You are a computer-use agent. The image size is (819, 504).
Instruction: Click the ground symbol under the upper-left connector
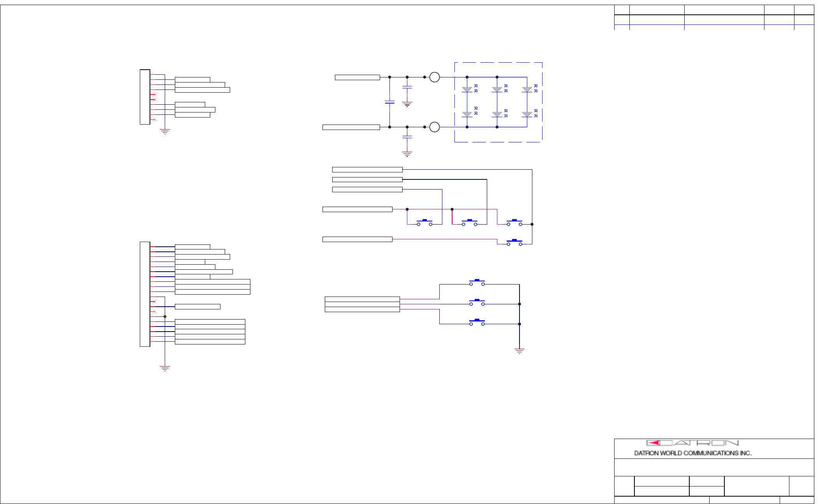165,132
